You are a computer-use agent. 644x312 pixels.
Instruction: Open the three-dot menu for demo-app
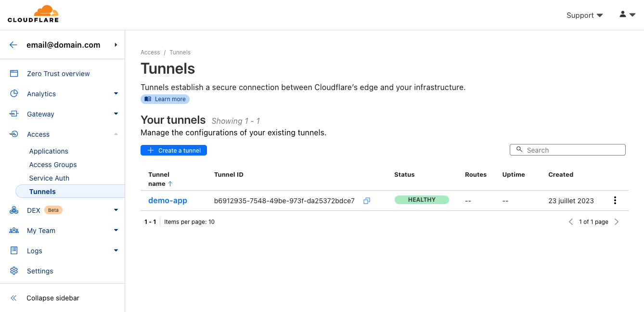[615, 201]
